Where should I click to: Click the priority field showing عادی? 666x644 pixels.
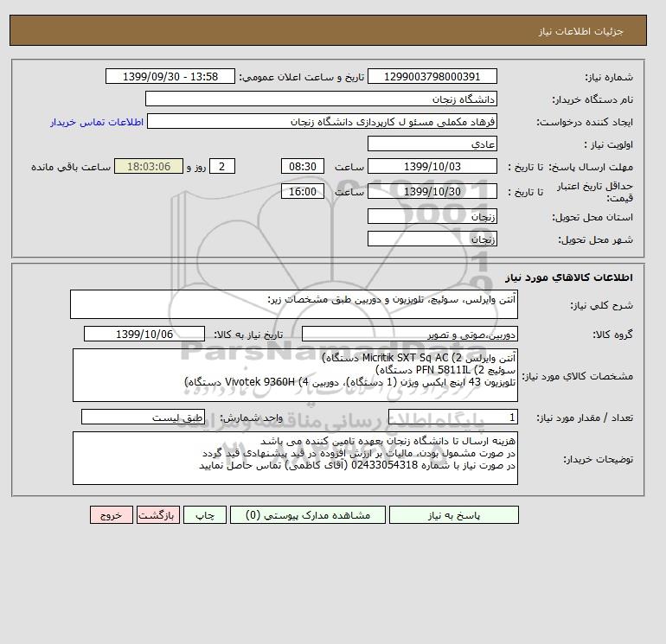click(x=432, y=143)
